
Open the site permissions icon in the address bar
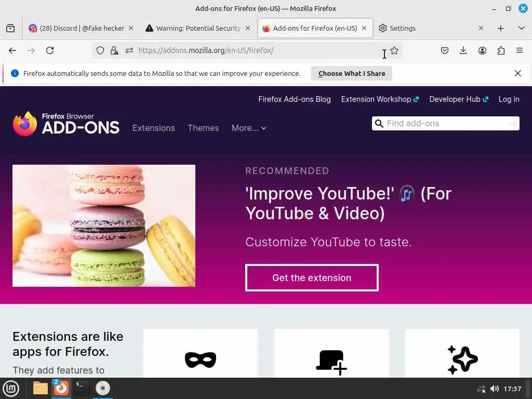tap(129, 50)
